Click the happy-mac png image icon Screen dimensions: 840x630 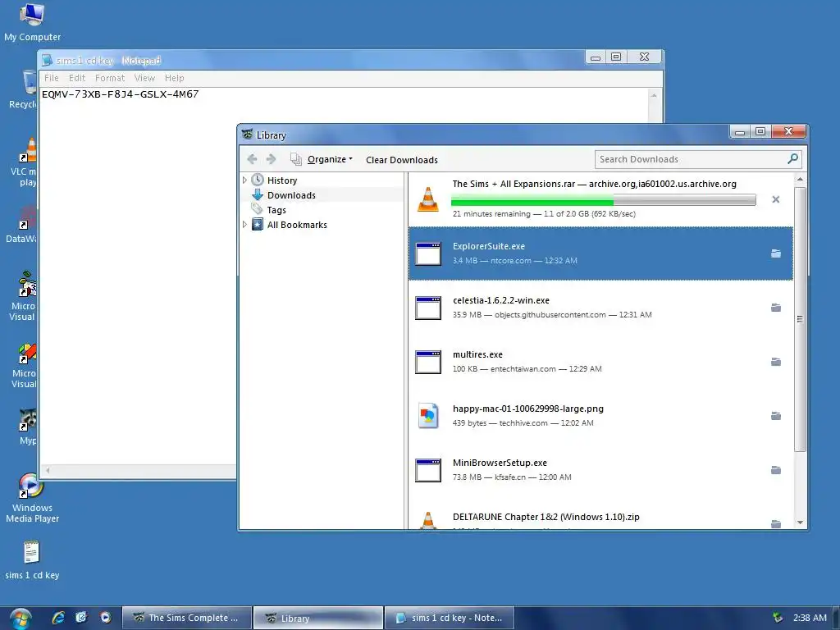(x=428, y=416)
